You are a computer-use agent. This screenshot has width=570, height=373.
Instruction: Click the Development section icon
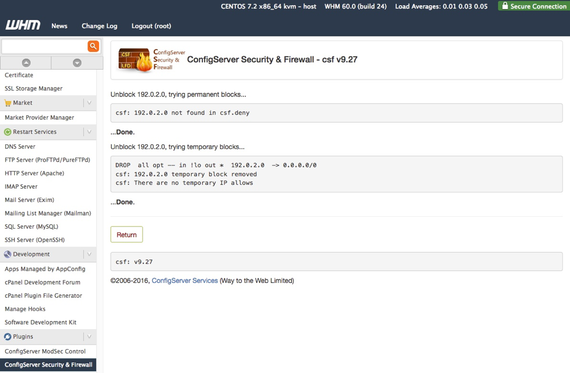[8, 254]
